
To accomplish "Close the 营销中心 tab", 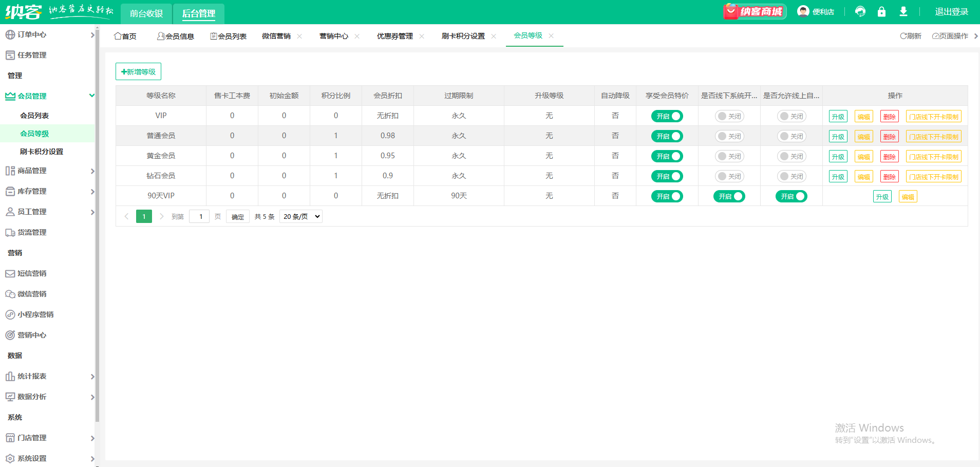I will tap(357, 36).
